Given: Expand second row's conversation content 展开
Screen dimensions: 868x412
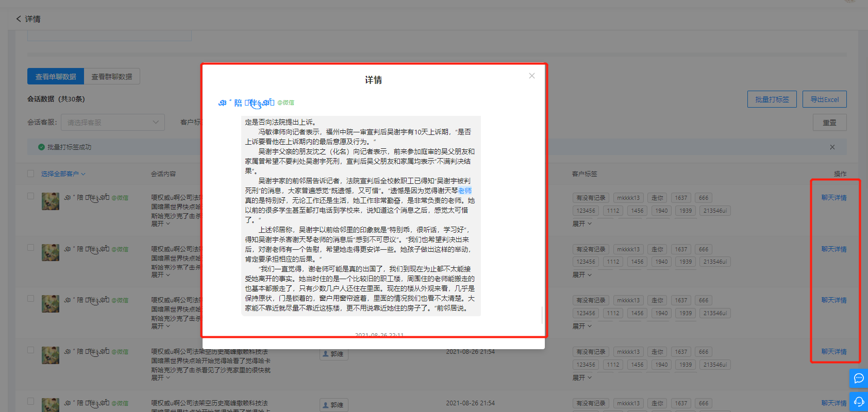Looking at the screenshot, I should click(160, 275).
